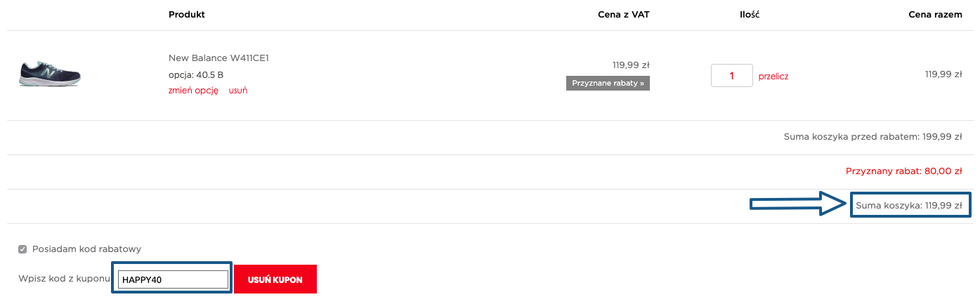Viewport: 980px width, 297px height.
Task: Click the red 'Przyznany rabat: 80,00 zł' text
Action: click(904, 171)
